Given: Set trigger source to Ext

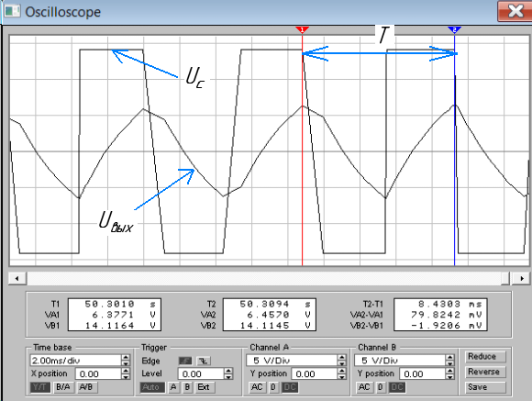Looking at the screenshot, I should (x=204, y=387).
